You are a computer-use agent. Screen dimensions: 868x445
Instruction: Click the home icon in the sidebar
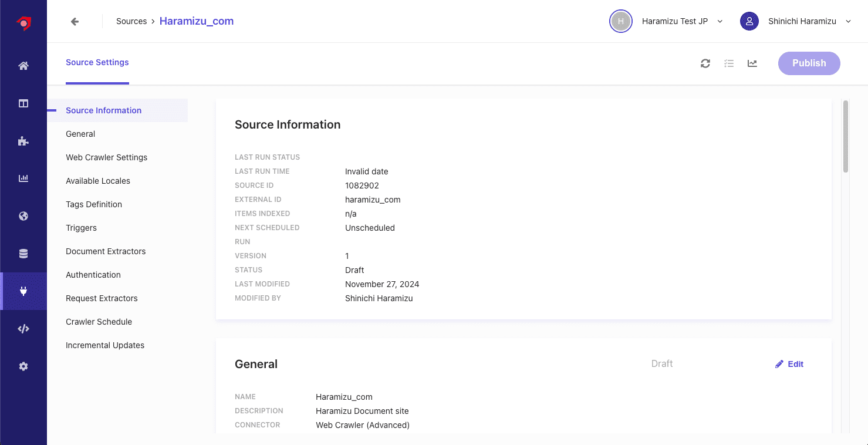point(23,66)
